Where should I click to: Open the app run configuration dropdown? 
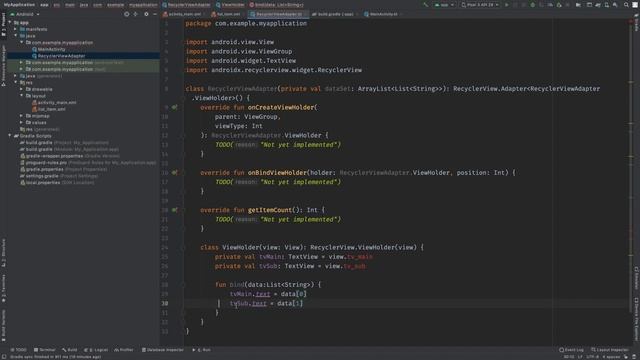point(444,5)
